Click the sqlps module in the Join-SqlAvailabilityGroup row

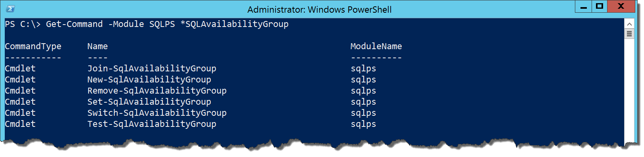click(x=363, y=69)
